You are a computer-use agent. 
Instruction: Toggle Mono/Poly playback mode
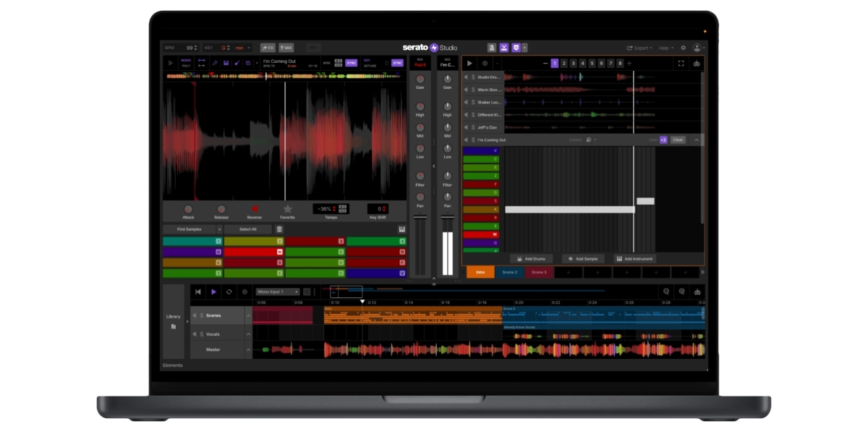click(x=186, y=63)
